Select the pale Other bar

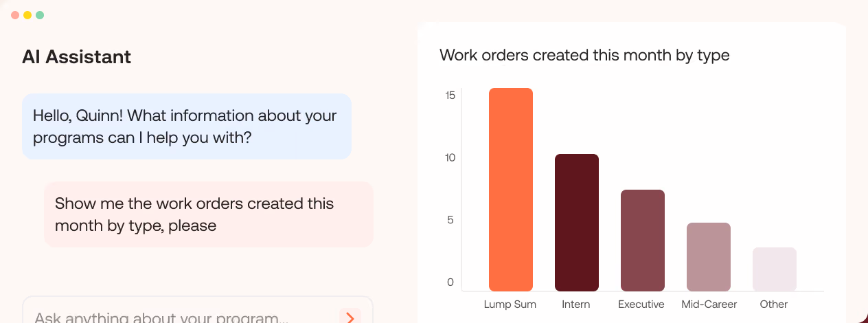775,269
